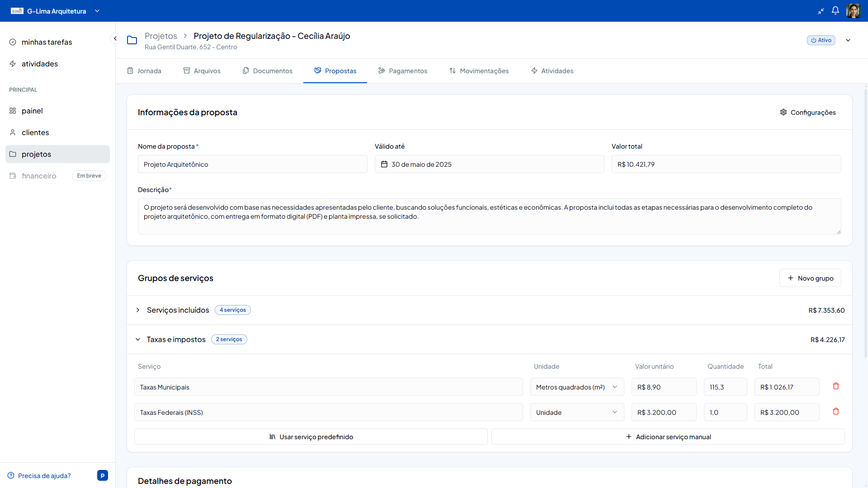Click the Válido até date field
The image size is (868, 488).
pyautogui.click(x=489, y=164)
